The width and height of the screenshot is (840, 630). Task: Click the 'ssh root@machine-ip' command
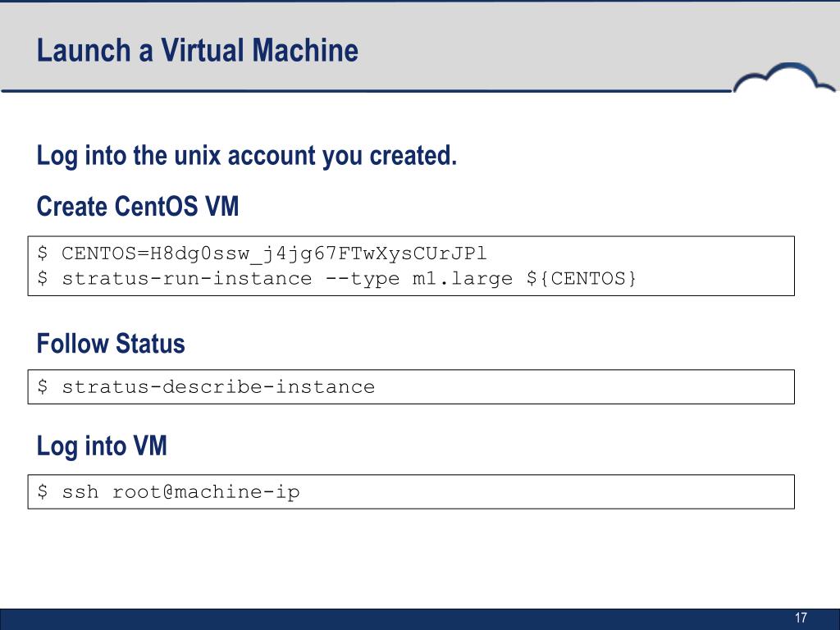point(169,492)
